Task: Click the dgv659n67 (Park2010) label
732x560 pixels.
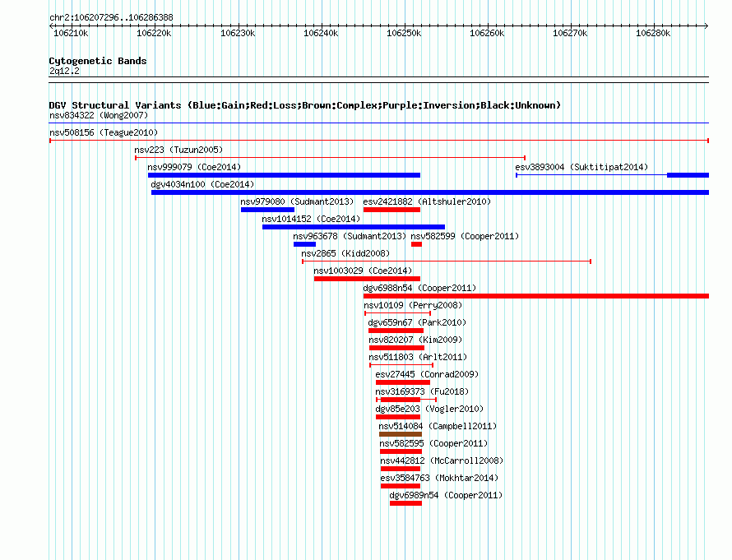Action: 417,322
